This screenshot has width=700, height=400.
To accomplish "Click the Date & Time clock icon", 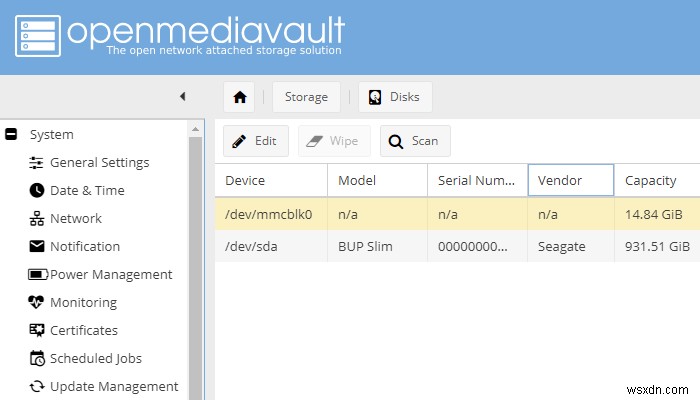I will (37, 191).
